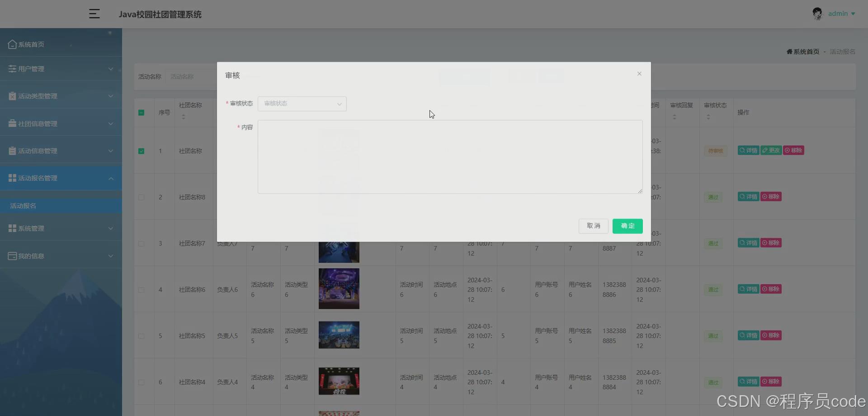Open 系统首页 via its sidebar house icon
868x416 pixels.
pos(12,44)
